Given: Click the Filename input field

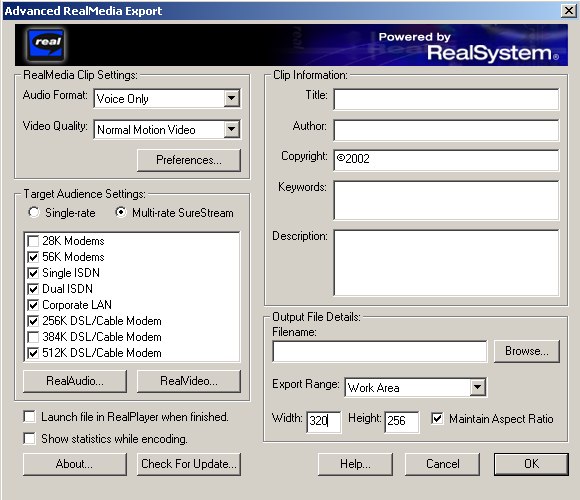Looking at the screenshot, I should pos(380,351).
